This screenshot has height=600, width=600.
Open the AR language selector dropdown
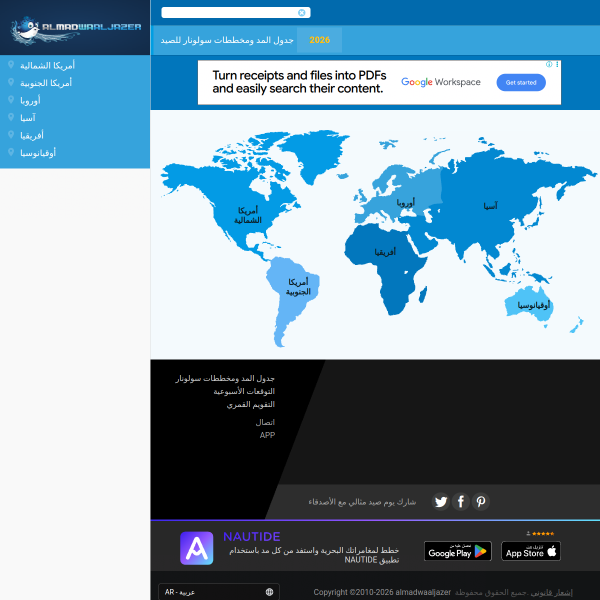pyautogui.click(x=218, y=592)
